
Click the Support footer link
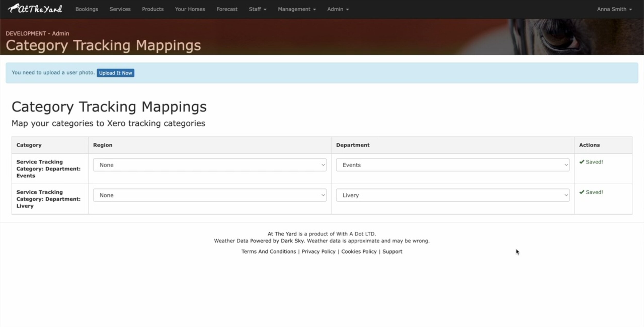click(x=392, y=252)
